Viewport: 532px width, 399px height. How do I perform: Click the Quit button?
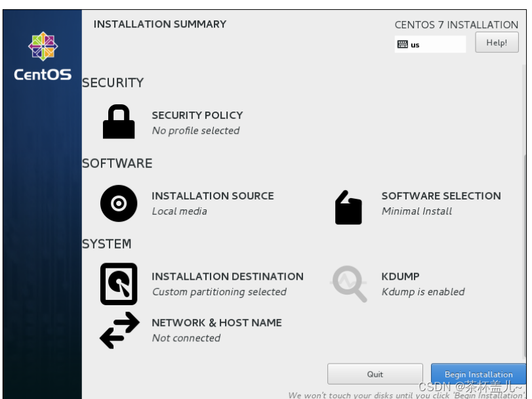375,374
